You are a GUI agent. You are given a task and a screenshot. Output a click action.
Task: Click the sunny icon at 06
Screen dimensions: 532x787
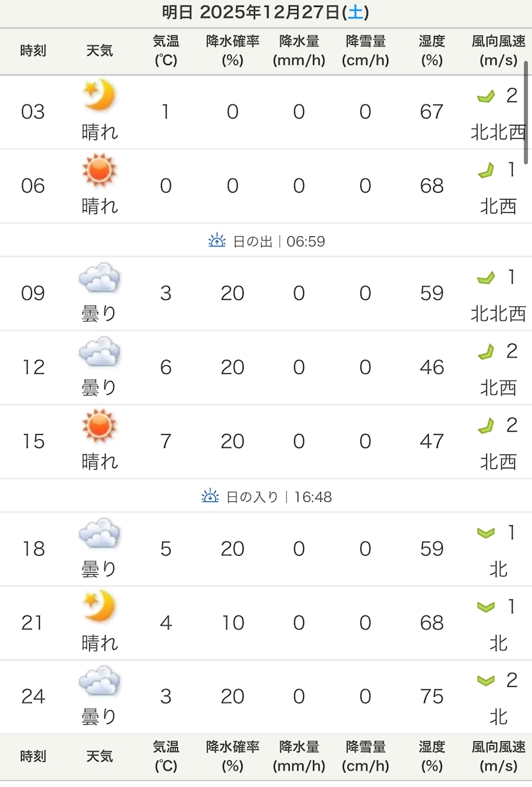[x=99, y=170]
